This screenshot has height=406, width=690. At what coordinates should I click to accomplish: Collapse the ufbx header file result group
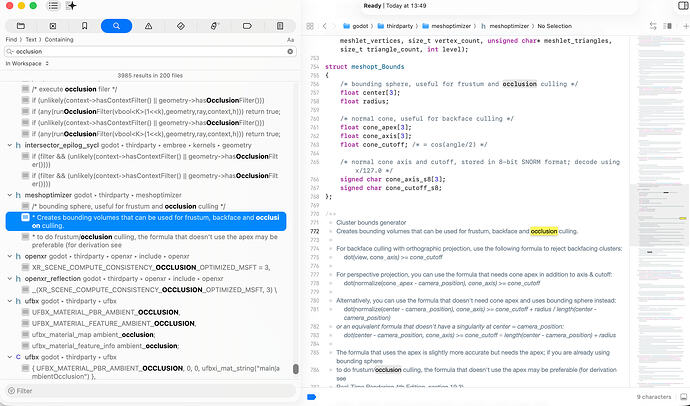(x=9, y=301)
